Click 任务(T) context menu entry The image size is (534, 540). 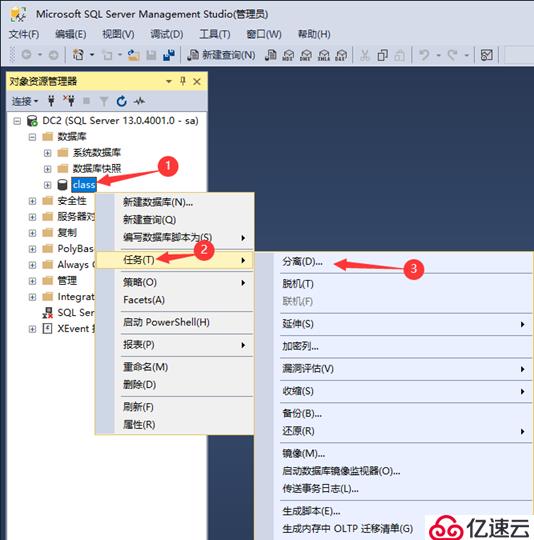pyautogui.click(x=174, y=260)
